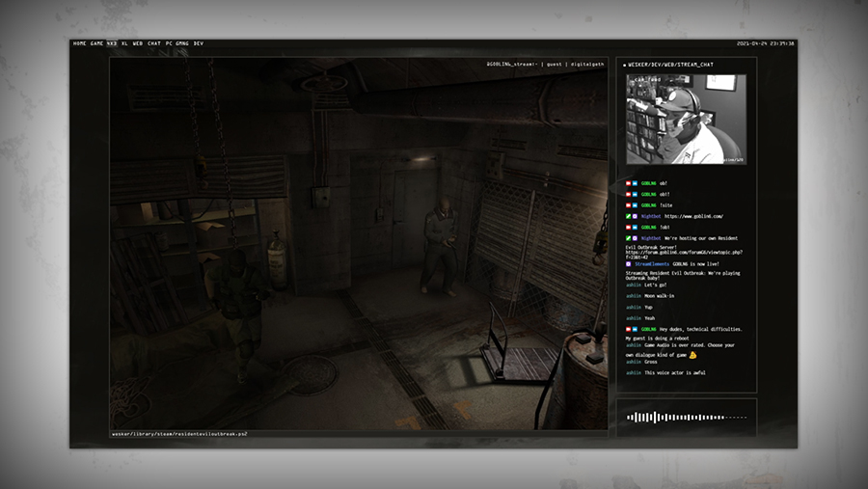Click the 'digitalgoth' label in stream header

[587, 65]
